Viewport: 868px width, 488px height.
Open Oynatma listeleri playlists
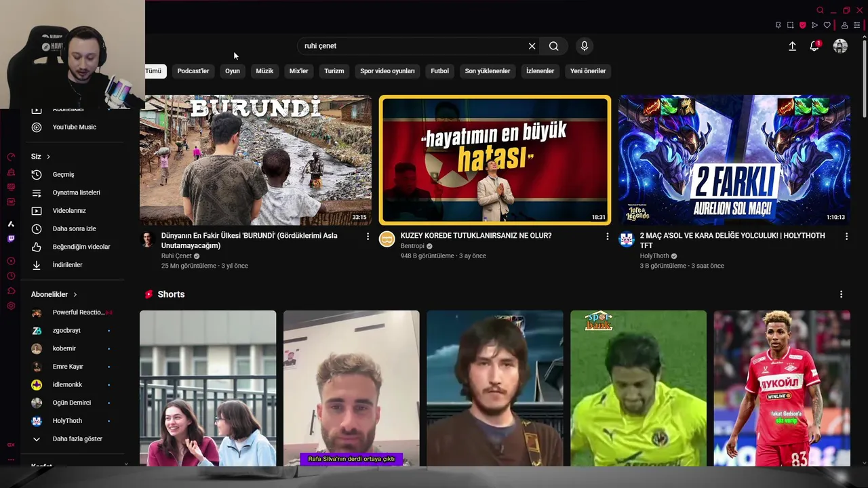coord(77,192)
